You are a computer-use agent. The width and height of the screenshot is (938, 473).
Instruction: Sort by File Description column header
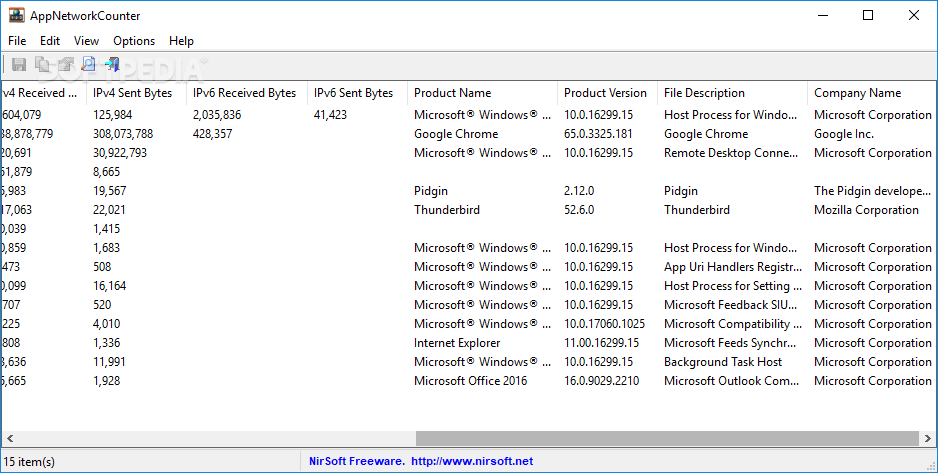[732, 93]
